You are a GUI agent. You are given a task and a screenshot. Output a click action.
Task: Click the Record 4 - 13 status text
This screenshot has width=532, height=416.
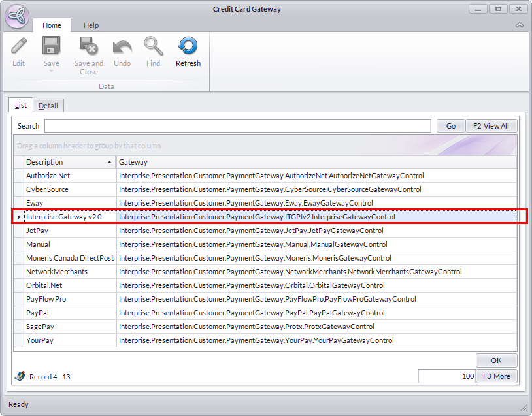click(50, 377)
